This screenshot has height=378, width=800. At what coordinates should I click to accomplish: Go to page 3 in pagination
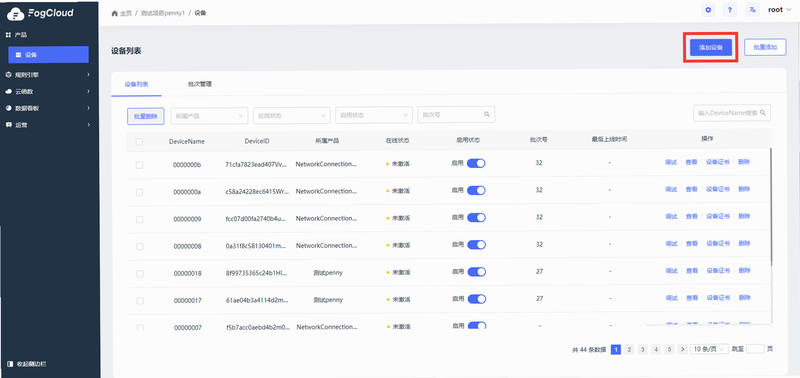point(643,349)
